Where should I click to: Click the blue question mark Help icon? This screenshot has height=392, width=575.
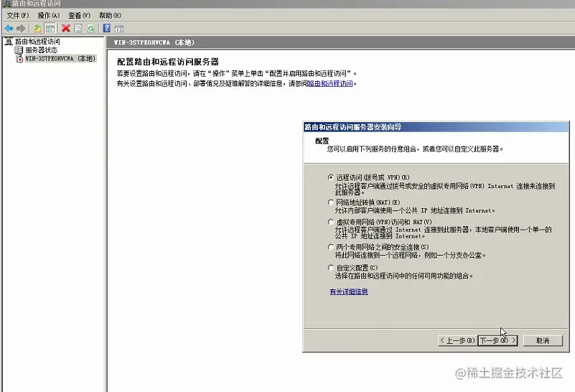point(107,28)
